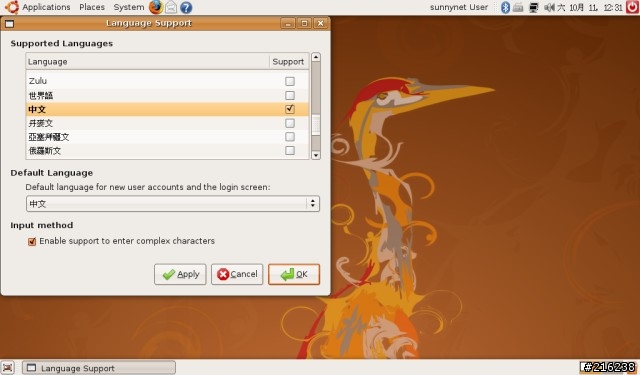
Task: Toggle support checkbox for 世界語
Action: pos(290,95)
